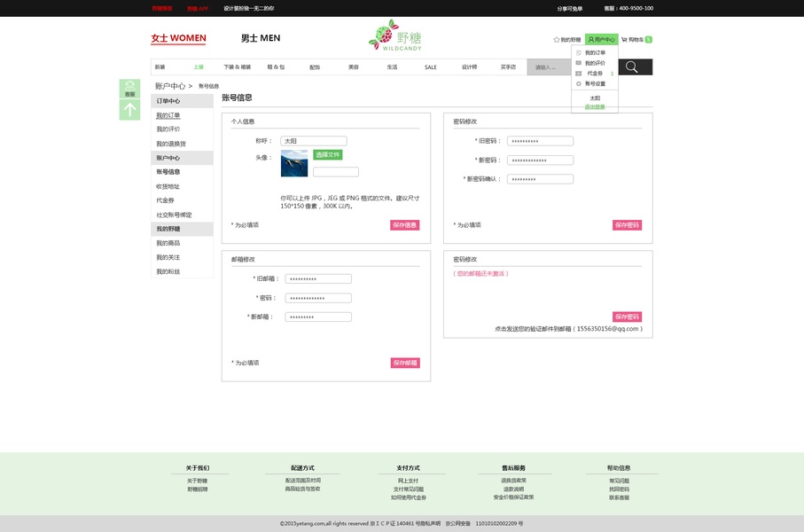Click 退换货政策 footer link

(514, 481)
